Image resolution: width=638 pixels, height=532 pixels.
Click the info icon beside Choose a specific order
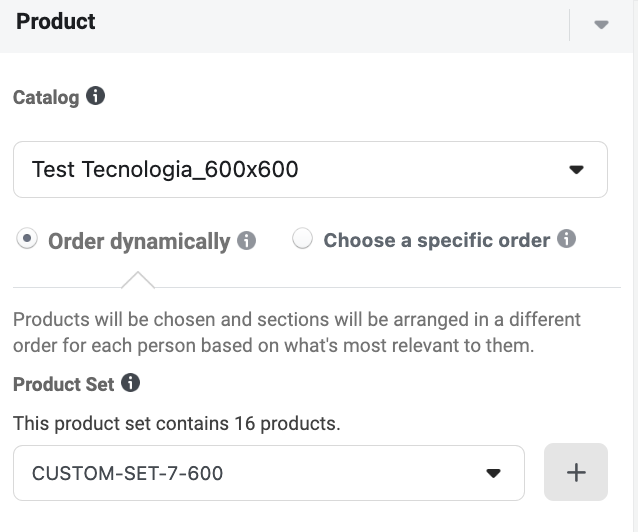pos(566,239)
